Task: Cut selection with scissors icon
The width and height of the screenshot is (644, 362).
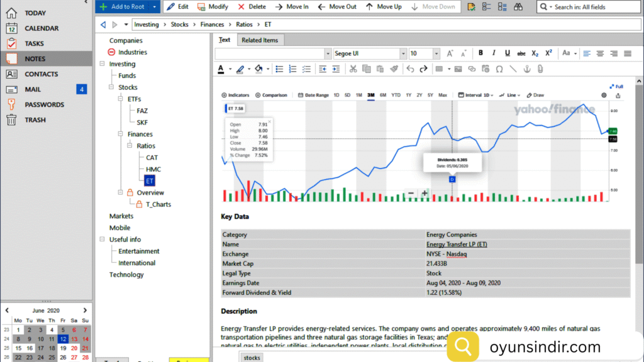Action: pos(353,69)
